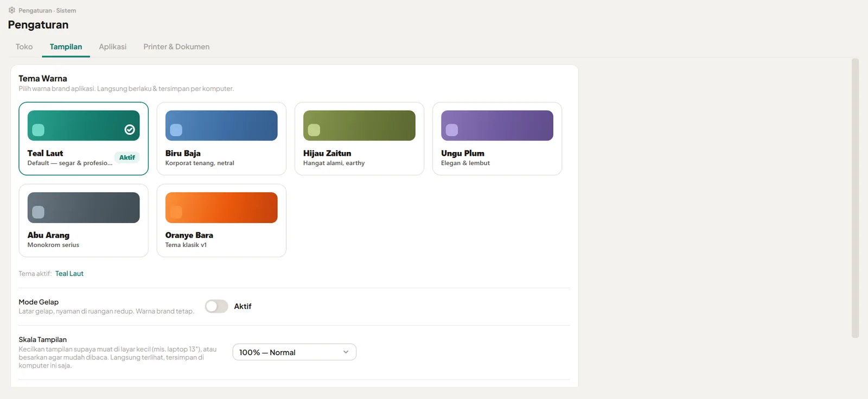Open the Skala Tampilan dropdown
868x399 pixels.
tap(295, 352)
